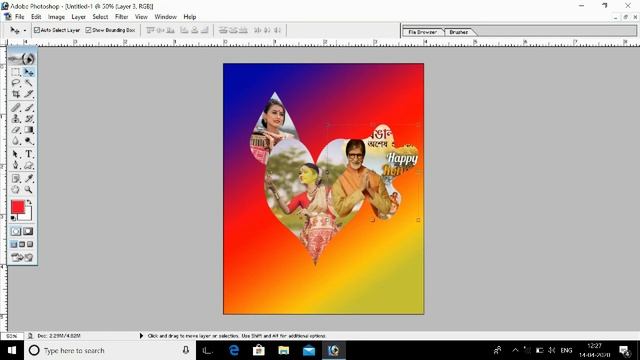Open File Explorer from taskbar

pos(284,350)
